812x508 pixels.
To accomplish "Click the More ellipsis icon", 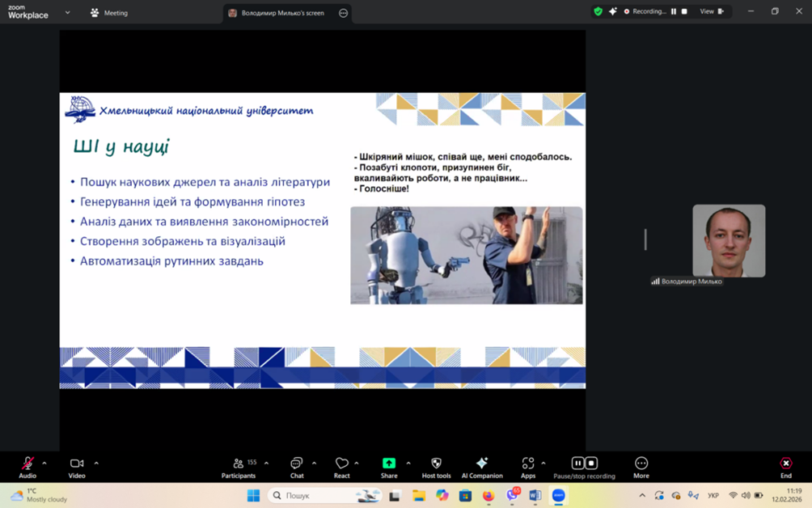I will click(x=641, y=464).
